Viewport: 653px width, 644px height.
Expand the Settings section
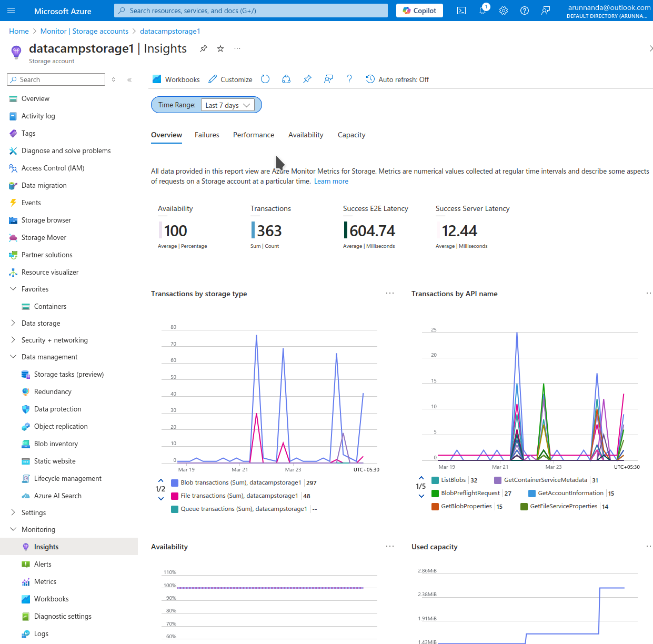(x=13, y=512)
